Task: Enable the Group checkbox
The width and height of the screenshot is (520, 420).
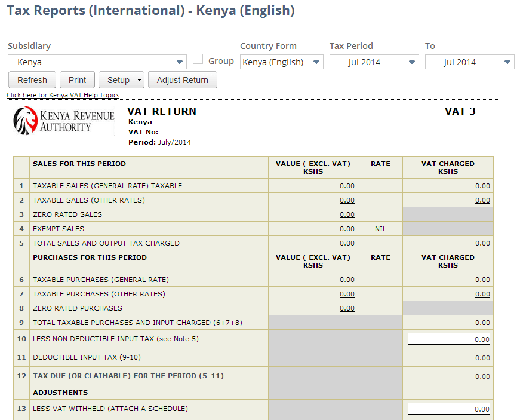Action: [x=197, y=59]
